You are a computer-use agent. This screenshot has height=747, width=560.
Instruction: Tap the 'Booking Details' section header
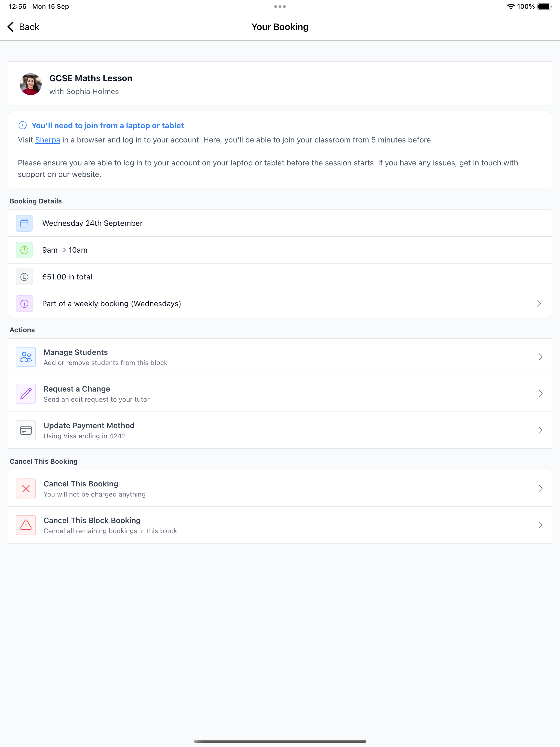(x=36, y=201)
